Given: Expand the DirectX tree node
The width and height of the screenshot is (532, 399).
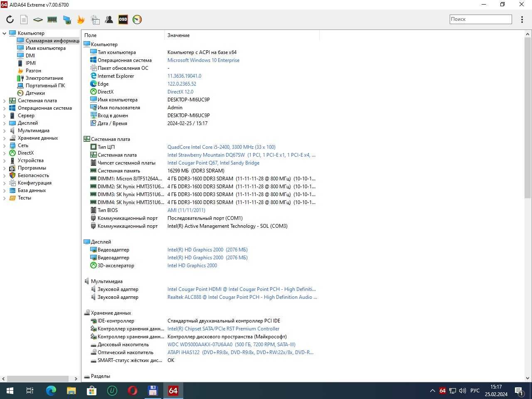Looking at the screenshot, I should pos(5,153).
